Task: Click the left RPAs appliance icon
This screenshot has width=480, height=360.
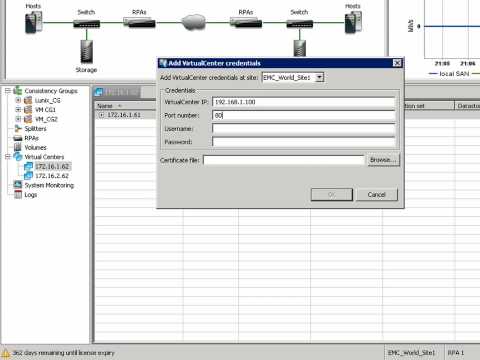Action: point(139,23)
